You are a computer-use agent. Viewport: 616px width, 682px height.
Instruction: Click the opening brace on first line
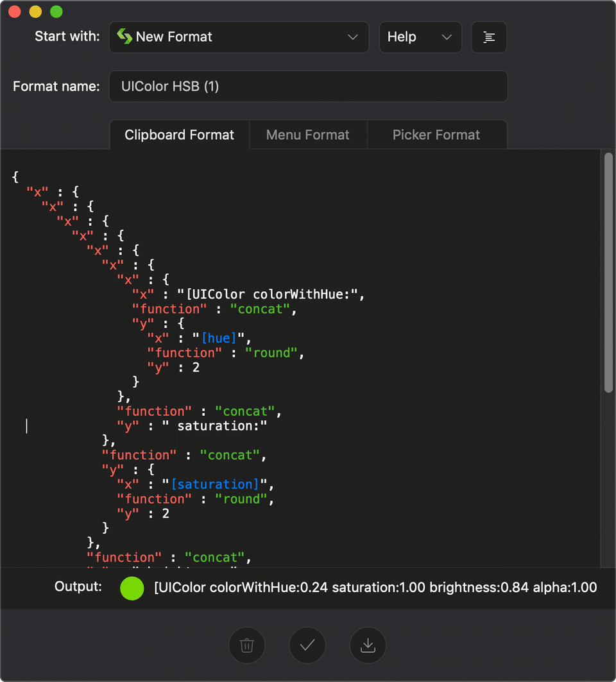pos(15,176)
